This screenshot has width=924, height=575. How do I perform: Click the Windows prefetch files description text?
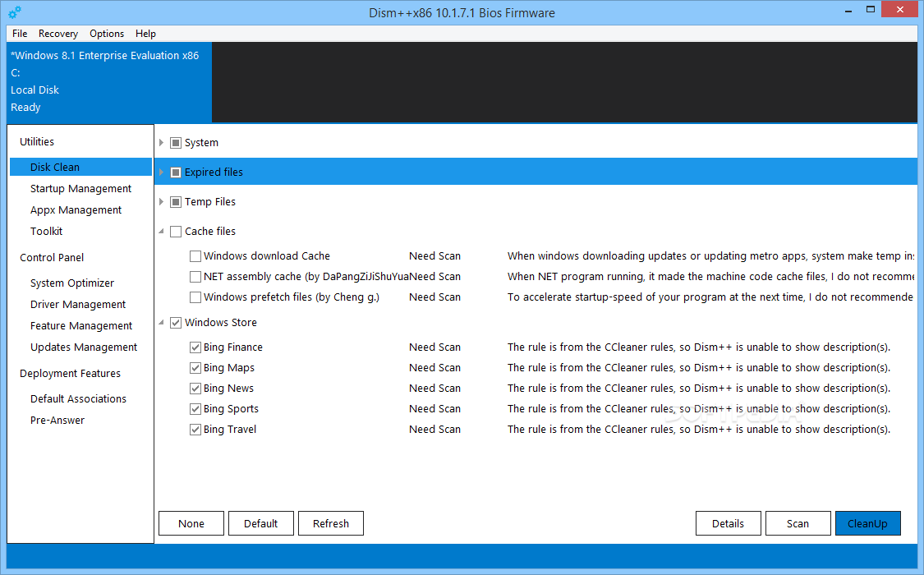pyautogui.click(x=710, y=297)
